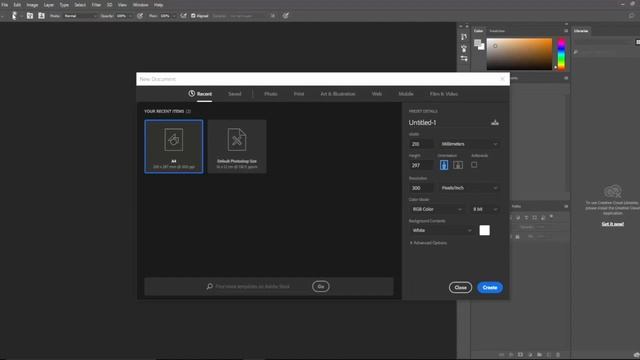The image size is (640, 360).
Task: Open the Pixels/Inch resolution units dropdown
Action: (469, 188)
